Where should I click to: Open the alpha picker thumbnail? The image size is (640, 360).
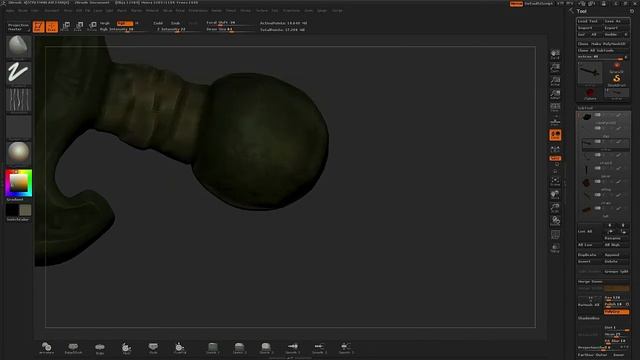tap(18, 100)
